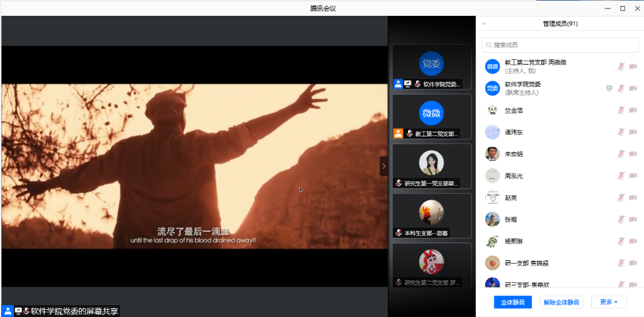Collapse the member management panel chevron
Image resolution: width=644 pixels, height=317 pixels.
tap(483, 24)
